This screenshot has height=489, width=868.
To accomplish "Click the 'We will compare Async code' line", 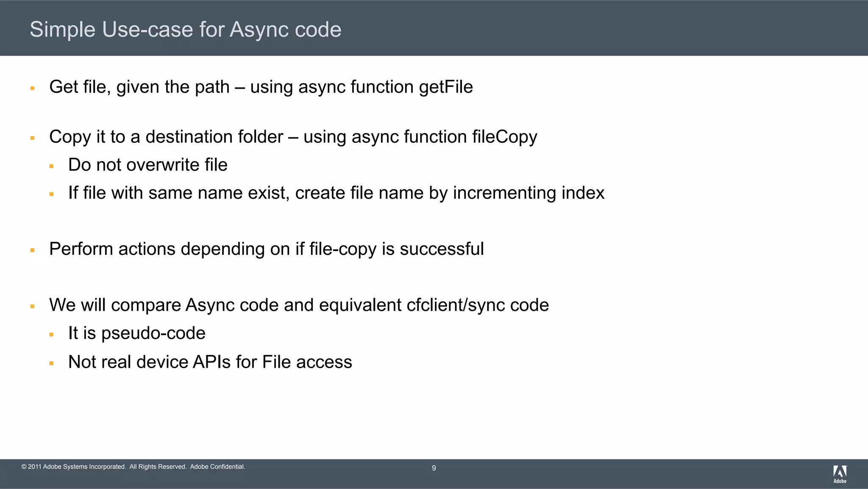I will [x=298, y=305].
